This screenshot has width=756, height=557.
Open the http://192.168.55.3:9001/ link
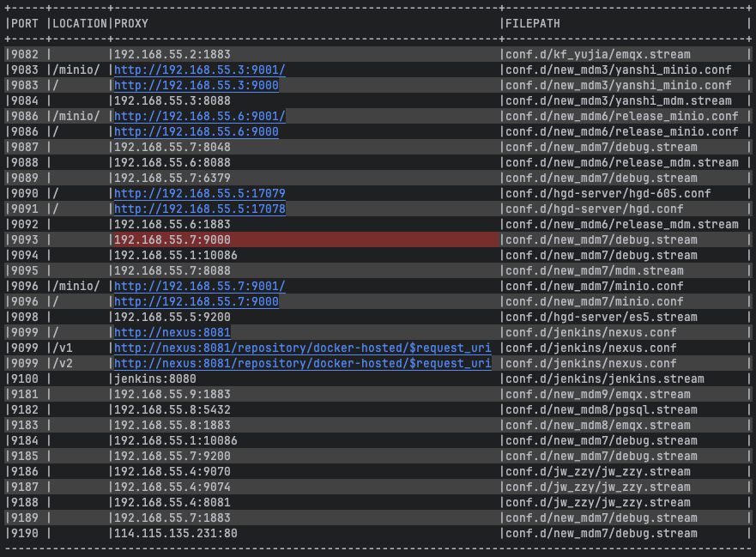[199, 70]
